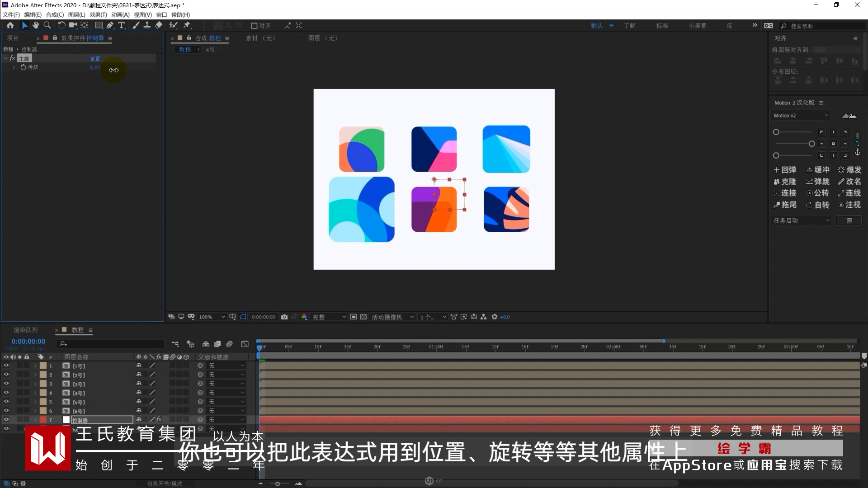Click the timeline search input field

pos(113,344)
